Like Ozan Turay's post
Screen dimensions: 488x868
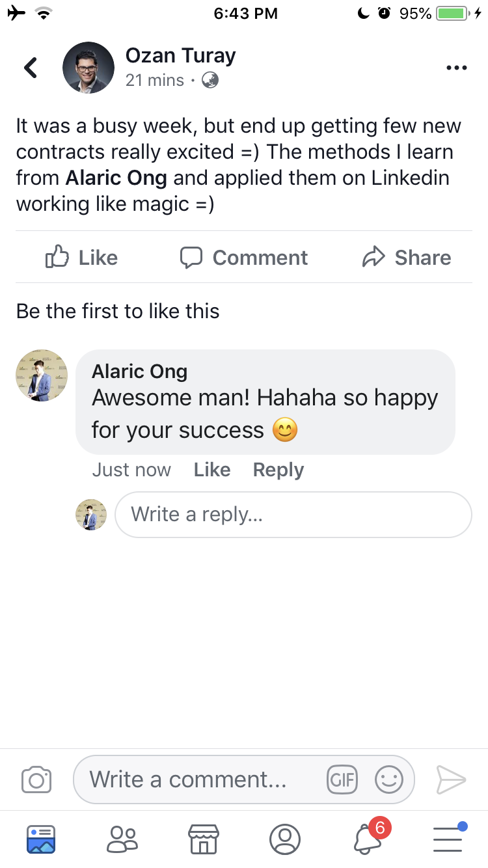(81, 258)
